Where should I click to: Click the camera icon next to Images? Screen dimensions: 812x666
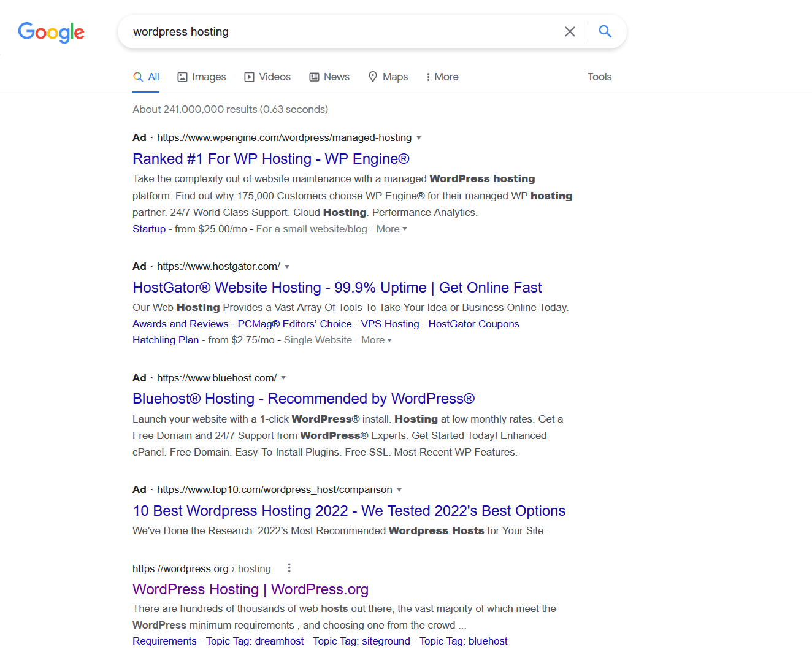click(182, 77)
